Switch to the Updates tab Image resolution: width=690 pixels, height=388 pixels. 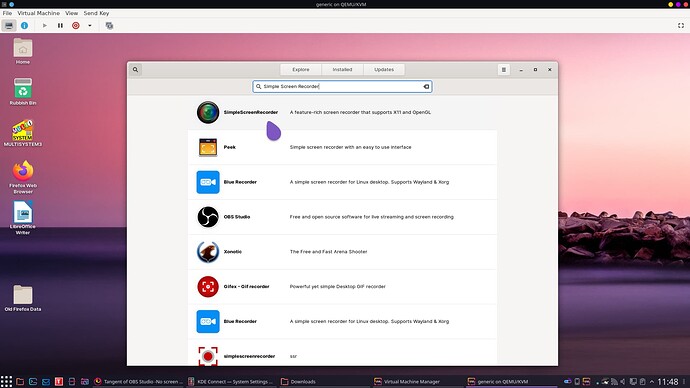(x=384, y=70)
